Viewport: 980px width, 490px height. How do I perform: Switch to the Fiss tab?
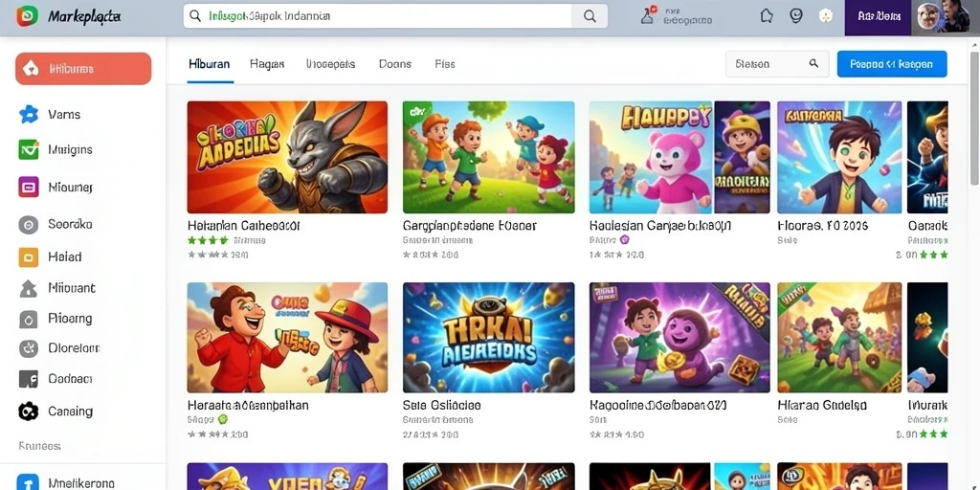tap(444, 64)
